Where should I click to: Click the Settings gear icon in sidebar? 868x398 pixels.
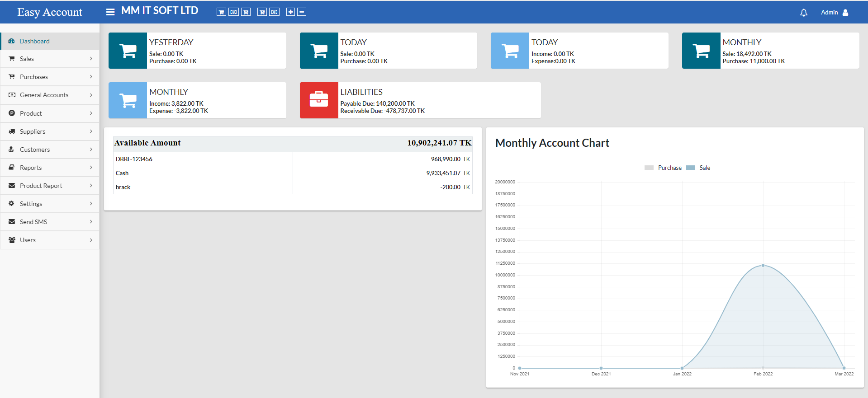click(x=12, y=204)
